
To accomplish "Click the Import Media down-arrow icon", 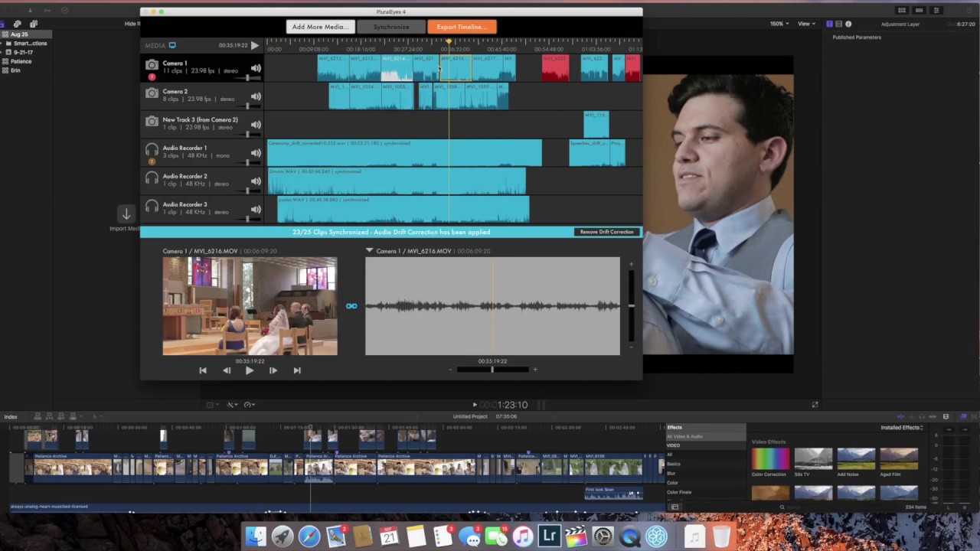I will coord(126,214).
